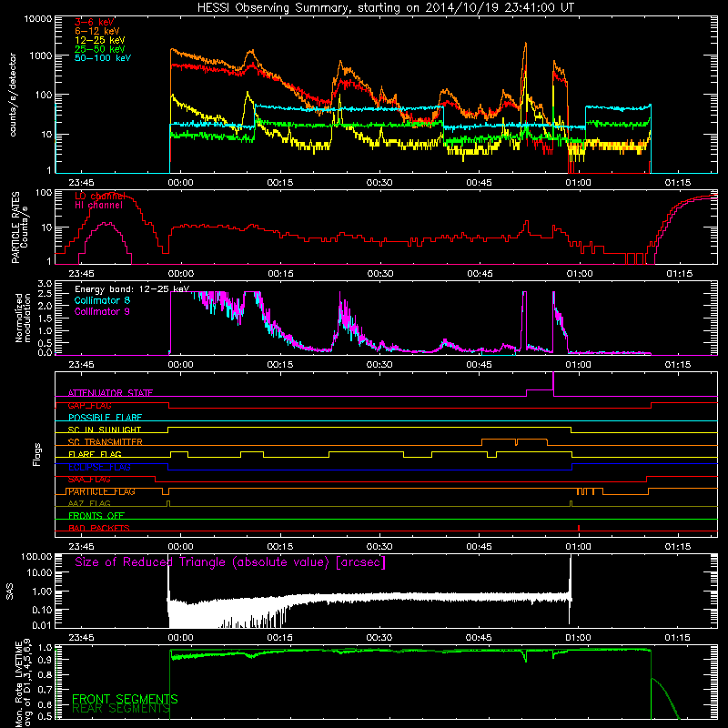This screenshot has width=728, height=728.
Task: Select the green 25-50 keV legend label
Action: [100, 49]
